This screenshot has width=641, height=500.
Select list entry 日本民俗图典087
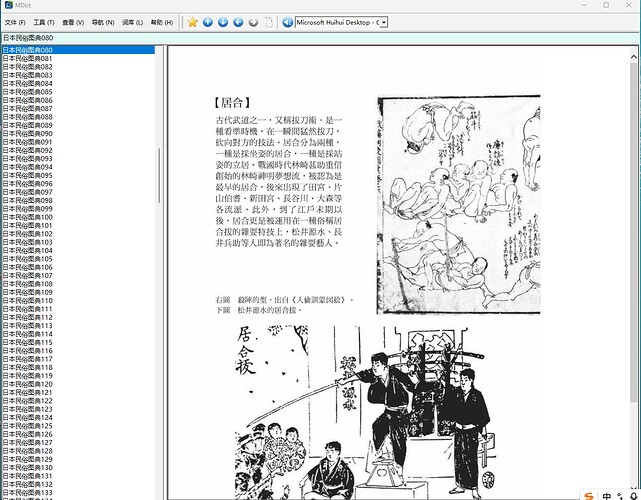[78, 108]
